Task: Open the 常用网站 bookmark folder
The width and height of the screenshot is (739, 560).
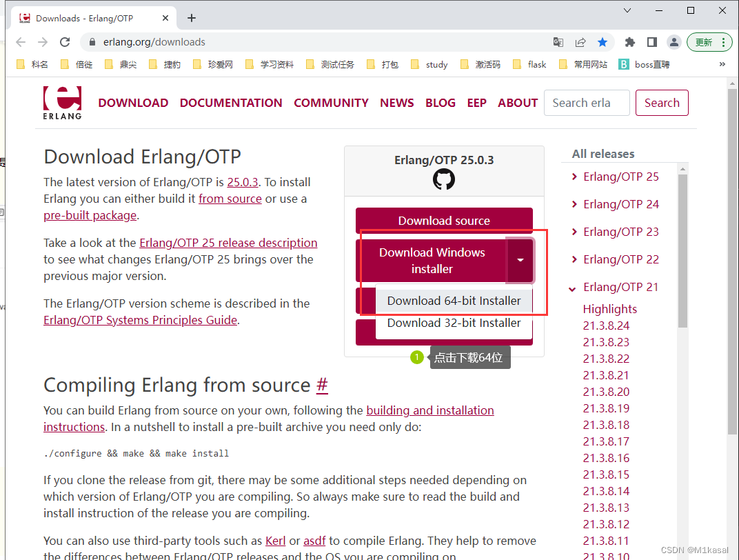Action: 583,64
